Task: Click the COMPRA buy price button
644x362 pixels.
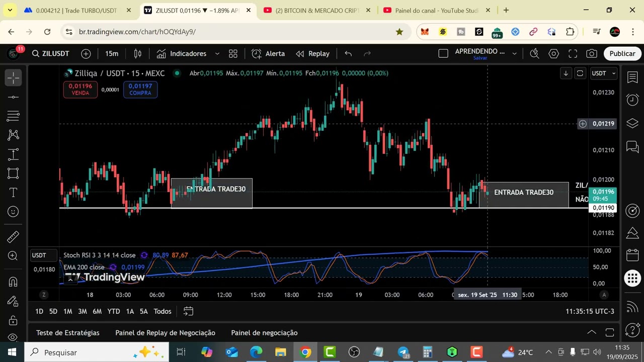Action: coord(140,89)
